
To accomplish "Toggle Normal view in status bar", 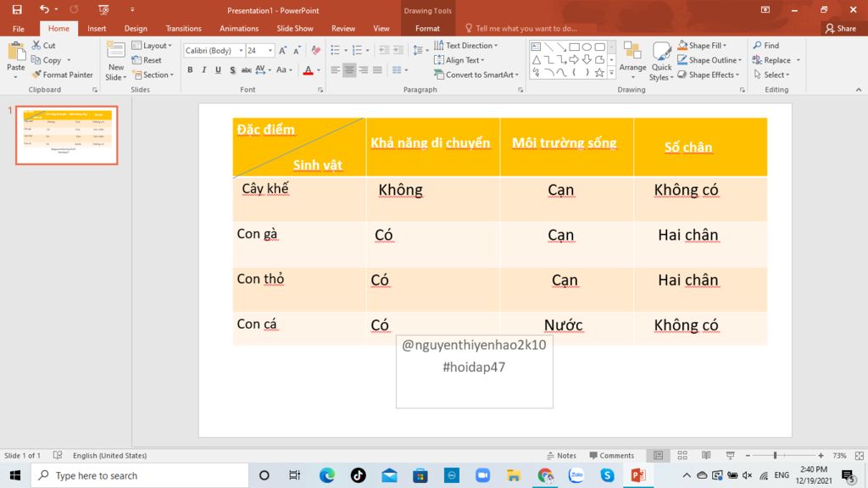I will [x=658, y=455].
